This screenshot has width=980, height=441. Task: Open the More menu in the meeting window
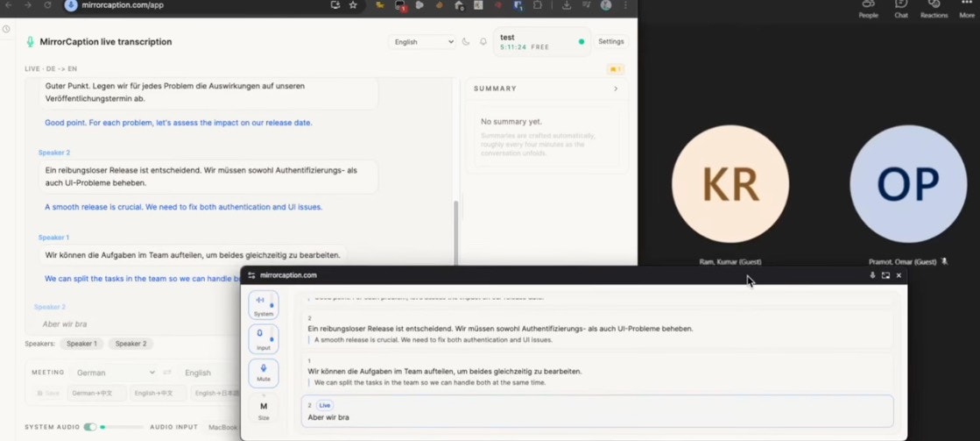[967, 9]
